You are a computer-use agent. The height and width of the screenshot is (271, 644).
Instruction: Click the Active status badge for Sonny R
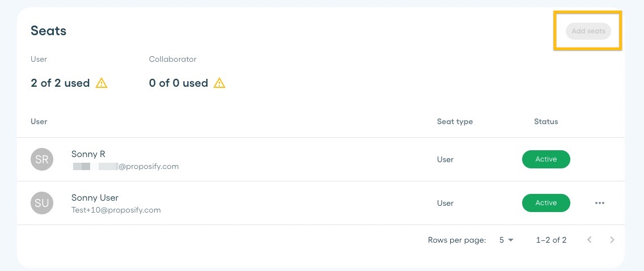[546, 159]
